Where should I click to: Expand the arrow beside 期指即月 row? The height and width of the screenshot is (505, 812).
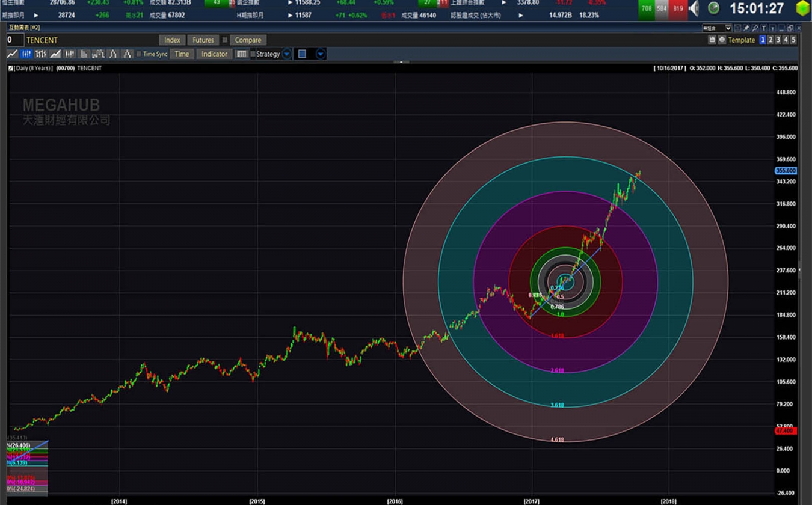36,15
